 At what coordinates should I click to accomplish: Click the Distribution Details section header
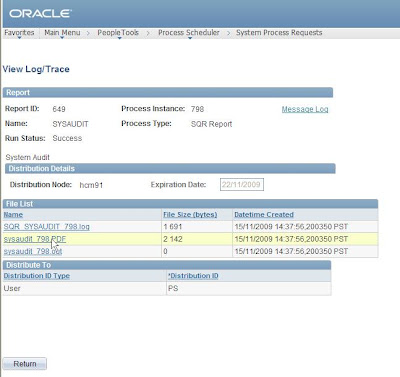pyautogui.click(x=170, y=169)
